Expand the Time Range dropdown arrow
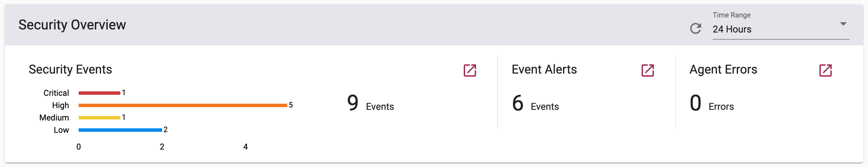 tap(843, 24)
